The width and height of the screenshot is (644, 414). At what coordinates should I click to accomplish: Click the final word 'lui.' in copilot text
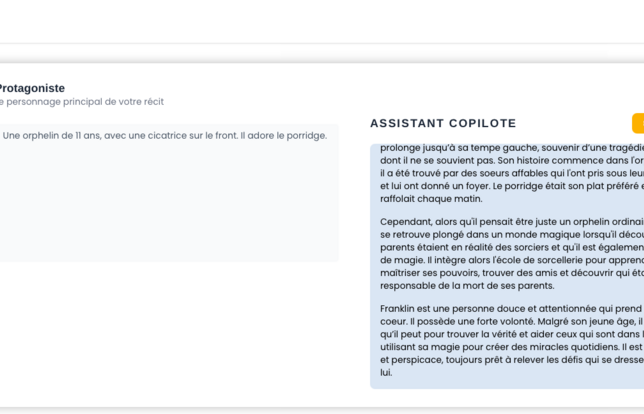coord(387,372)
